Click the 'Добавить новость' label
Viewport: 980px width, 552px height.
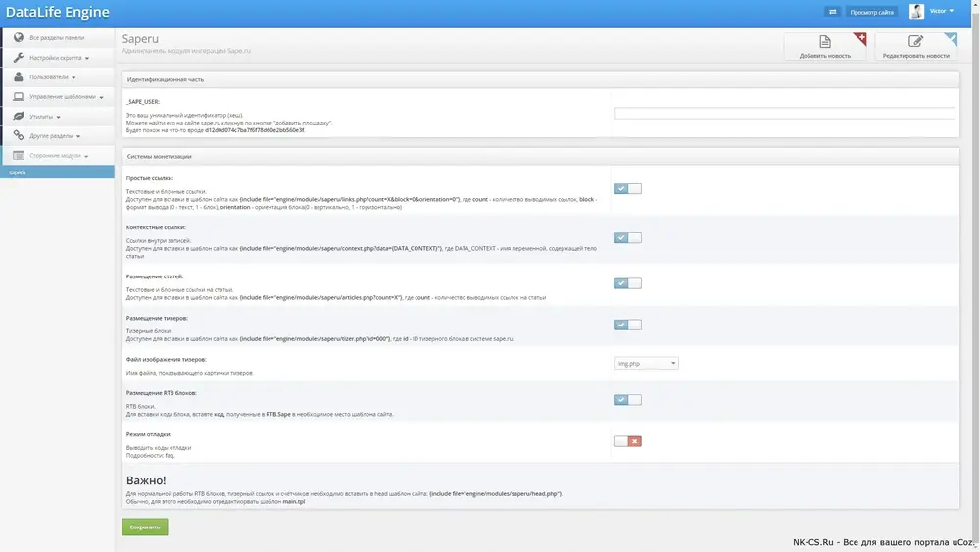click(825, 56)
